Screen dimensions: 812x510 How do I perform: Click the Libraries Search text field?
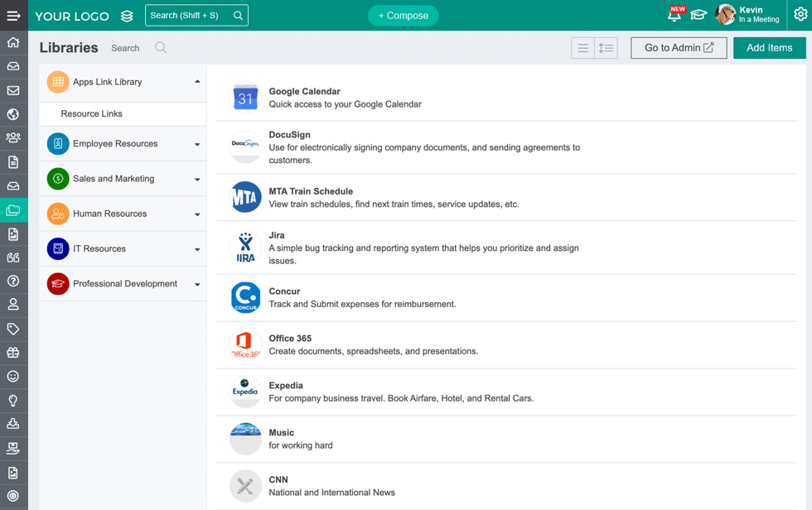coord(125,48)
